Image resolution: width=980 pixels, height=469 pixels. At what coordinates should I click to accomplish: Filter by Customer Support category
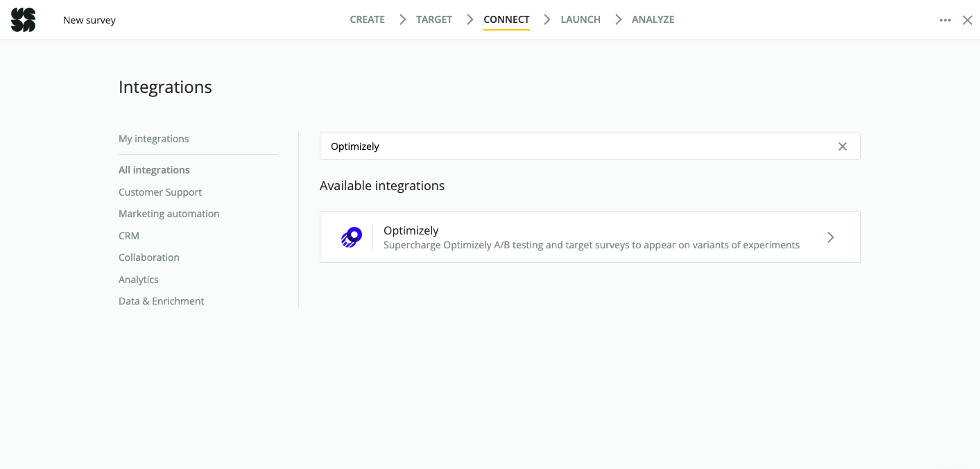tap(160, 192)
